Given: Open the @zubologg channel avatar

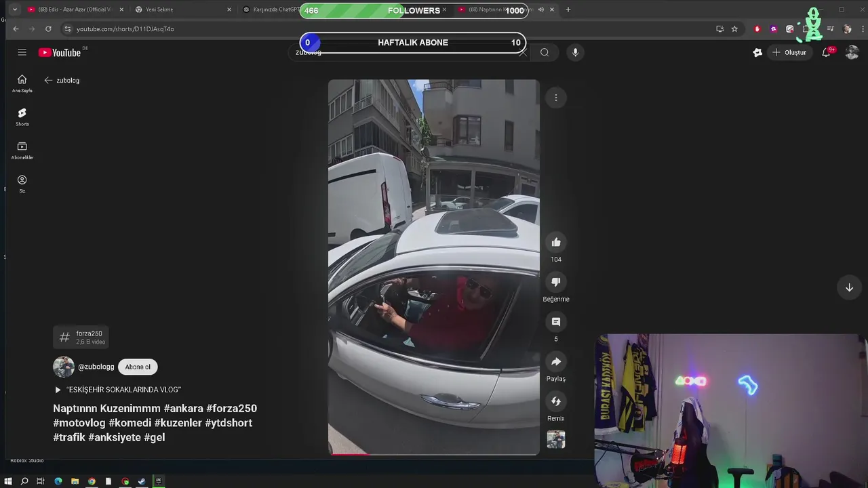Looking at the screenshot, I should 64,367.
